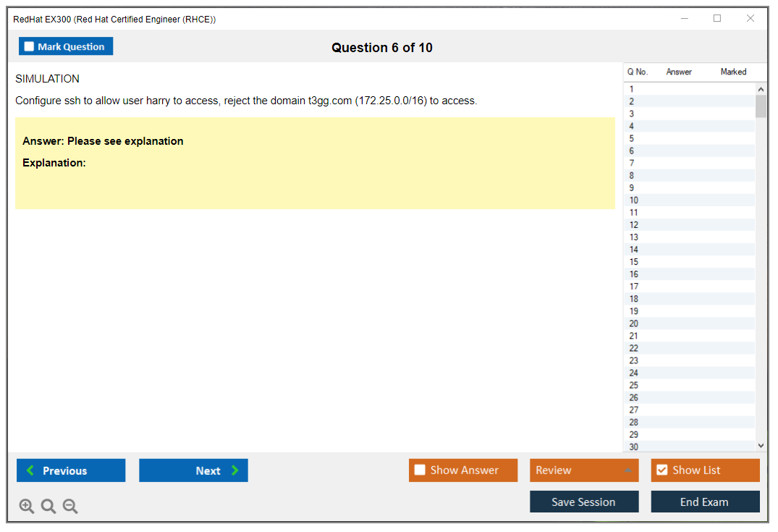Click the question list scrollbar thumb

761,106
